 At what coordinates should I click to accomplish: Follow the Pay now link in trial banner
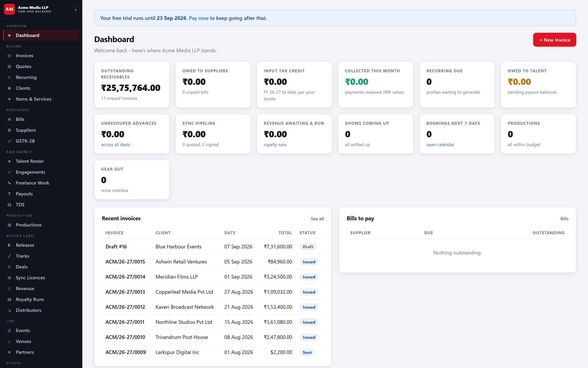point(198,18)
